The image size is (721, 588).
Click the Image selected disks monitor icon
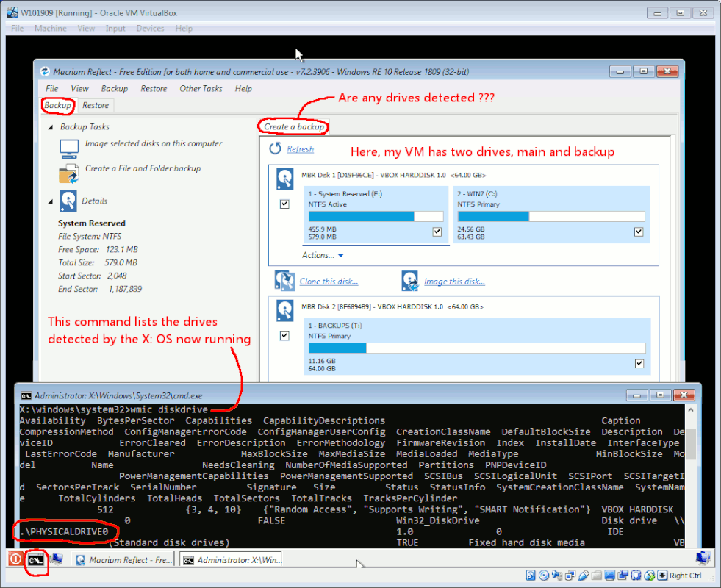(69, 148)
